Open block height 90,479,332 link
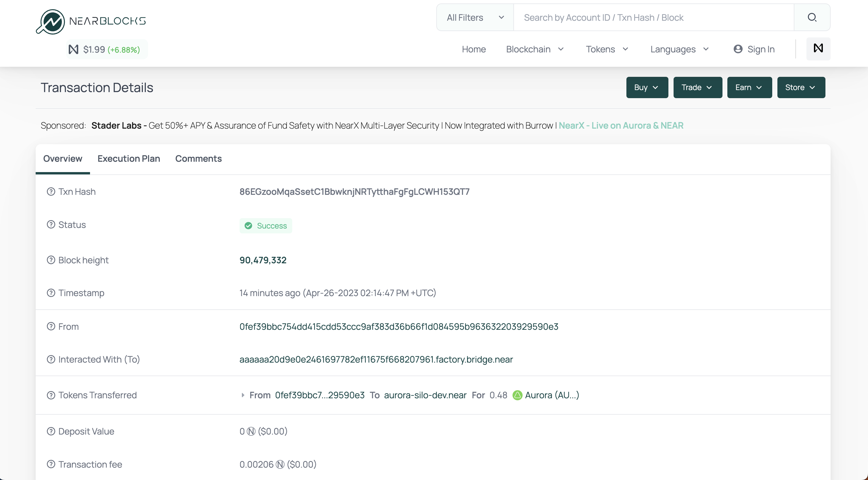 263,260
